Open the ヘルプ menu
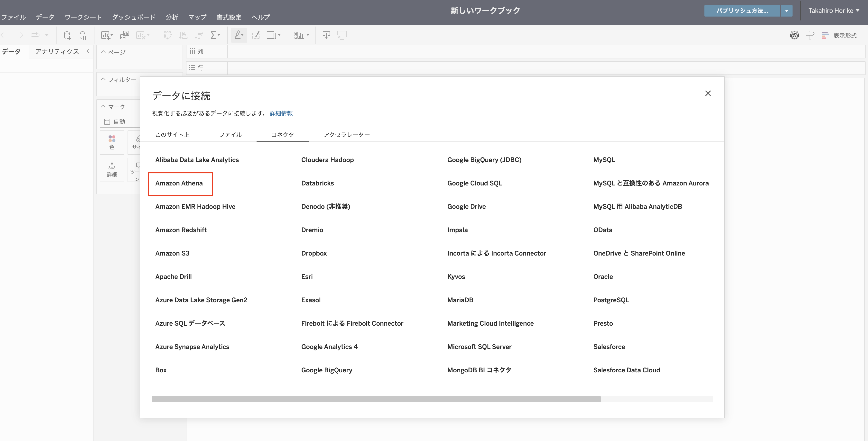Screen dimensions: 868x441 260,17
